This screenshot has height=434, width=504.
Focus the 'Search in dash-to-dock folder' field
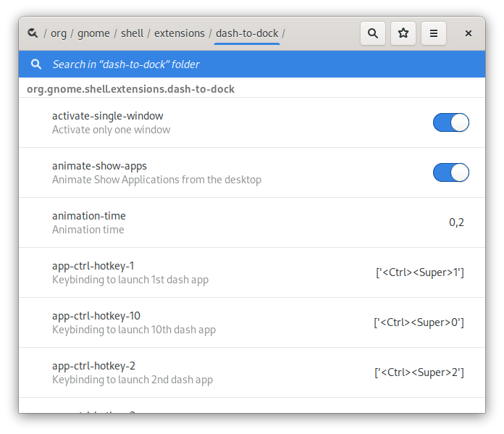252,64
